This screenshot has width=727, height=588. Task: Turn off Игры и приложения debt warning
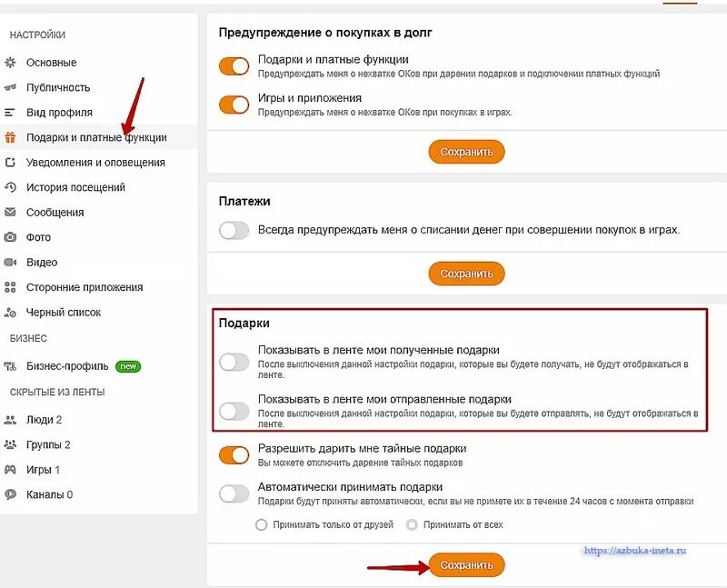(234, 105)
